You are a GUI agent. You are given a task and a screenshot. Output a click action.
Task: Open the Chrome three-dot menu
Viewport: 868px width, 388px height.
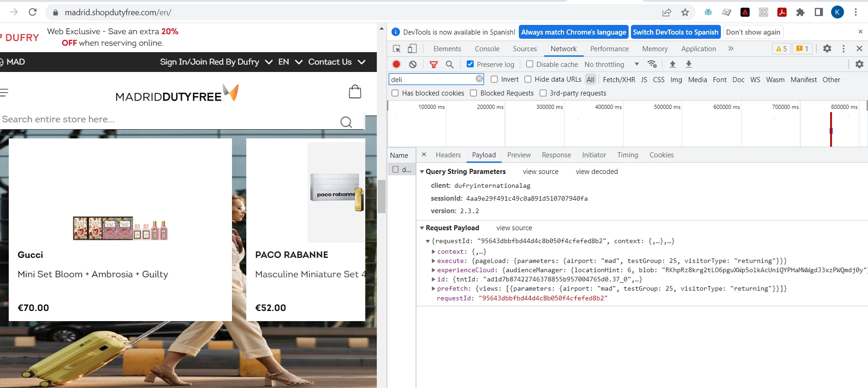pos(856,12)
